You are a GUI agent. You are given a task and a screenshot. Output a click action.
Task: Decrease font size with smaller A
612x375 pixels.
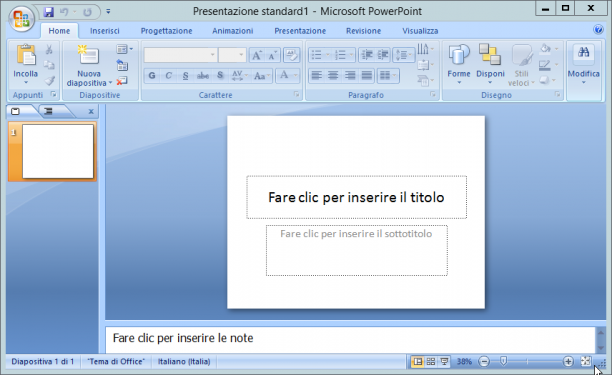(x=272, y=55)
